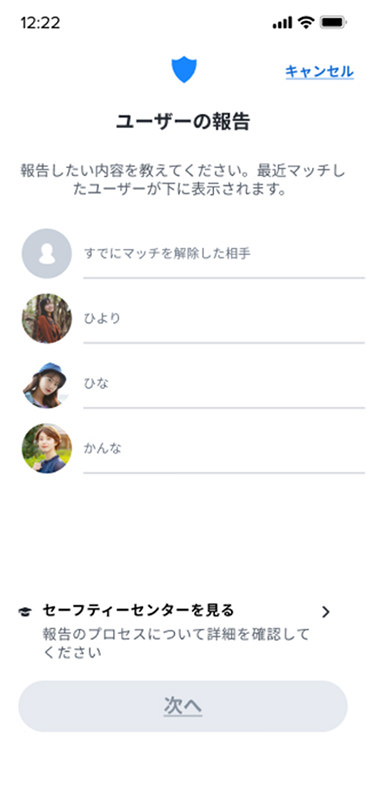
Task: Tap ひな's profile photo with blue hat
Action: 47,383
